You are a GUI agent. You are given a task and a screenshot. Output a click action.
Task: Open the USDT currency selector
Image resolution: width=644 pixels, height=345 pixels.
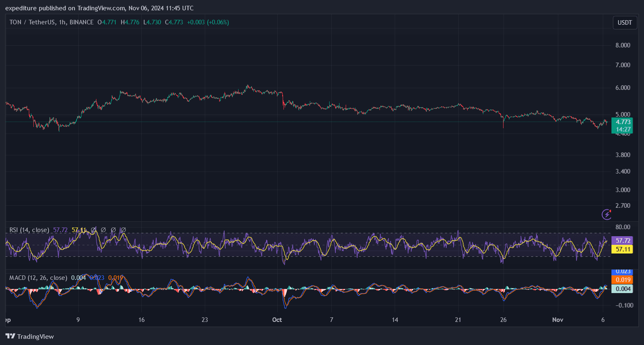(x=625, y=23)
